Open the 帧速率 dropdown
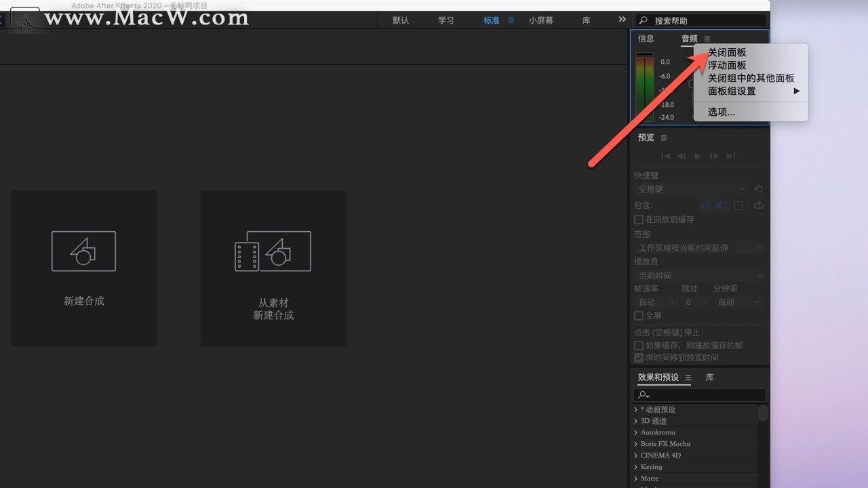This screenshot has height=488, width=868. pos(656,302)
